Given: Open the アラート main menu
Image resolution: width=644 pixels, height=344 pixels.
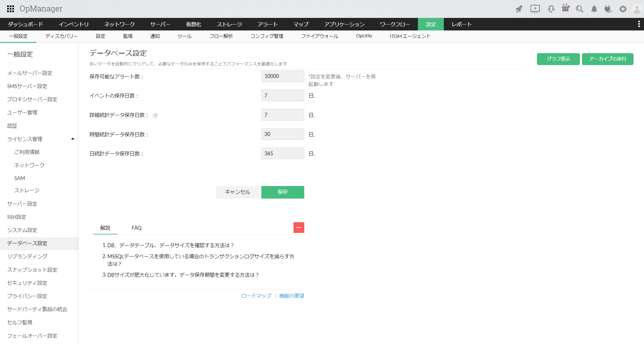Looking at the screenshot, I should pos(268,24).
